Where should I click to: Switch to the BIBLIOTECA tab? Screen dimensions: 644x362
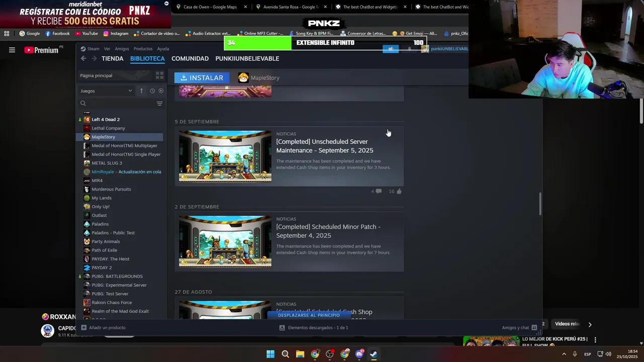(147, 59)
